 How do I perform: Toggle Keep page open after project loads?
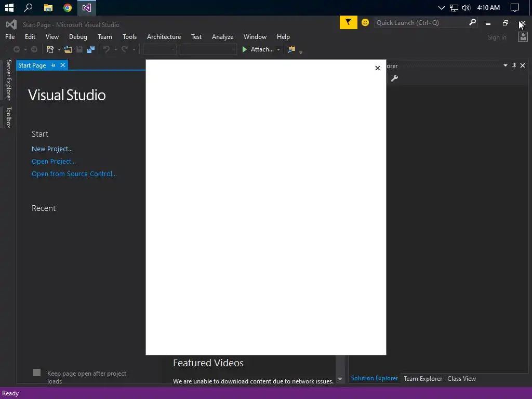37,373
